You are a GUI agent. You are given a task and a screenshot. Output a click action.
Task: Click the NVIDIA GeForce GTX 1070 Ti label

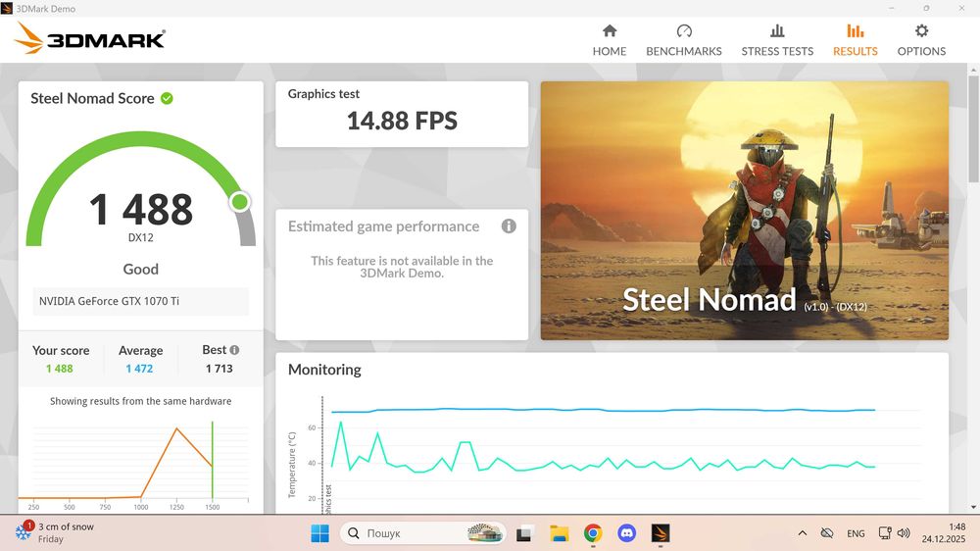[109, 301]
